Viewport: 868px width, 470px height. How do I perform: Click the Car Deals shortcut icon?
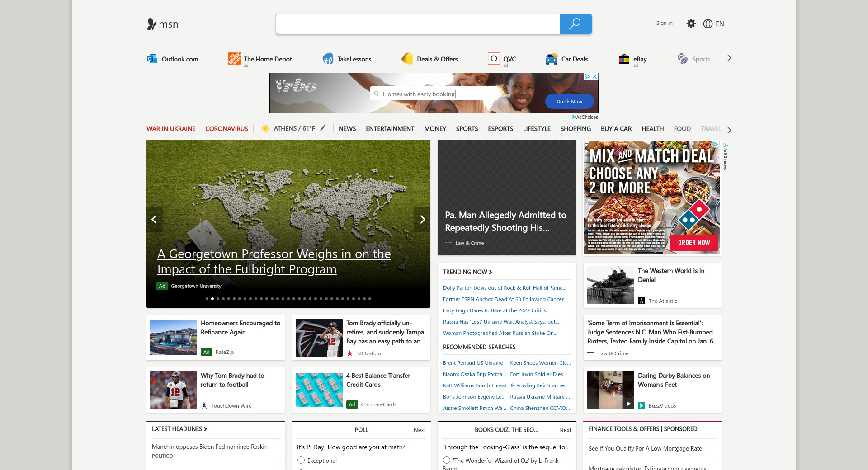[551, 59]
